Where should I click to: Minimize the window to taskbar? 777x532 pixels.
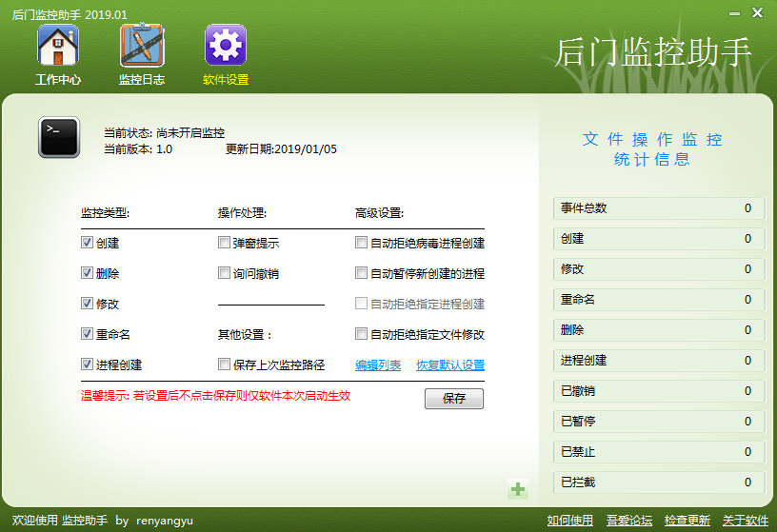tap(734, 12)
